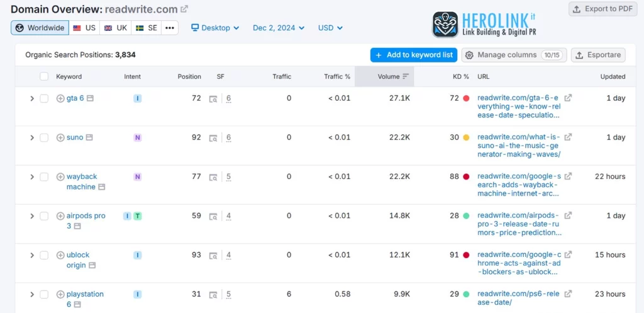Expand the ublock origin row chevron
Screen dimensions: 644x313
(31, 255)
